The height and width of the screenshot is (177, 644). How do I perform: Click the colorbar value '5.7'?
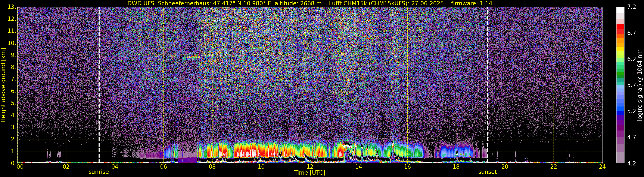(632, 85)
